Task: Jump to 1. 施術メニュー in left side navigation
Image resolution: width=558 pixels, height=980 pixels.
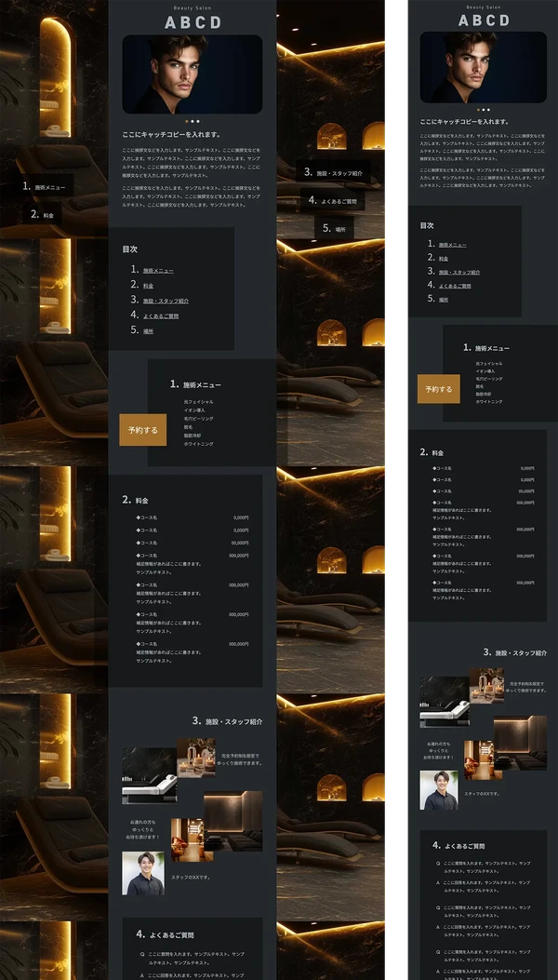Action: (x=44, y=186)
